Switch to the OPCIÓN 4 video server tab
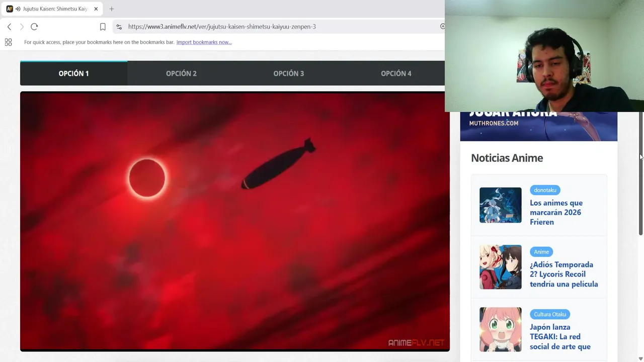 (396, 73)
